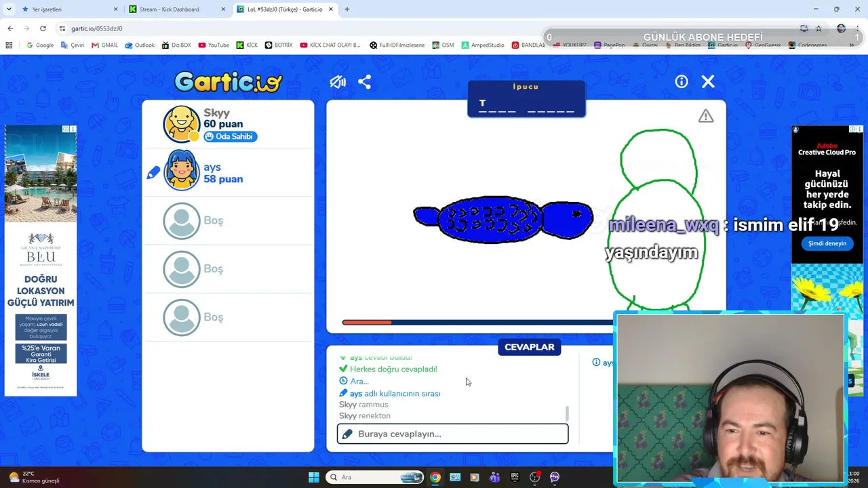Screen dimensions: 868x488
Task: Click the Windows Start button
Action: coord(314,477)
